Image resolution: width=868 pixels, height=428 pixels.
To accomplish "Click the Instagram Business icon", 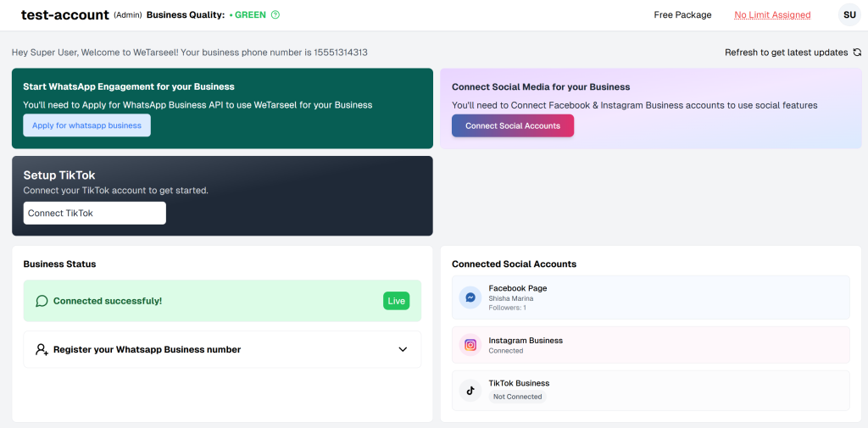I will click(x=470, y=345).
